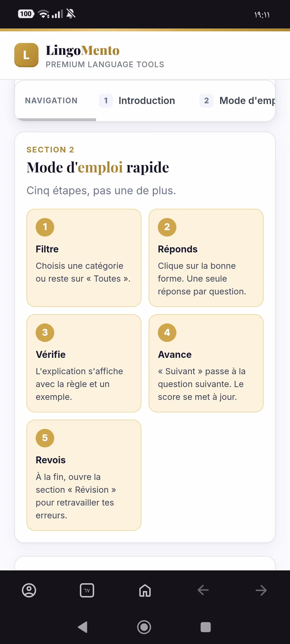The width and height of the screenshot is (290, 644).
Task: Select Mode d'emploi navigation item
Action: point(237,100)
